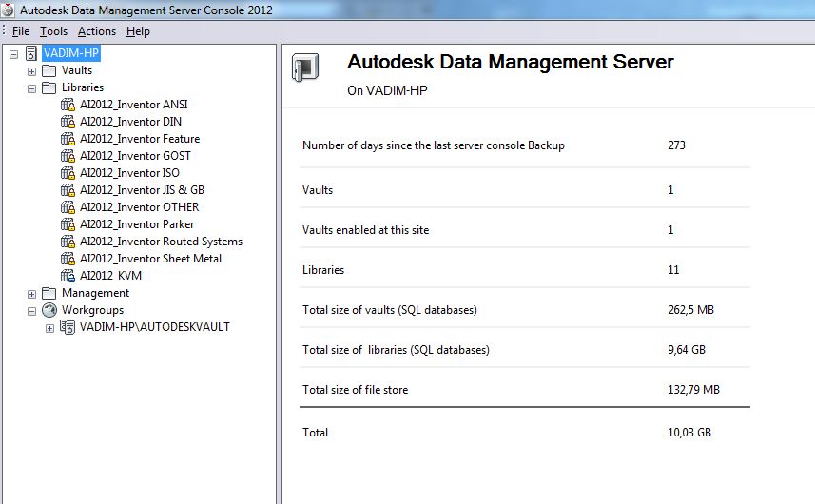Image resolution: width=815 pixels, height=504 pixels.
Task: Open the File menu
Action: [x=21, y=31]
